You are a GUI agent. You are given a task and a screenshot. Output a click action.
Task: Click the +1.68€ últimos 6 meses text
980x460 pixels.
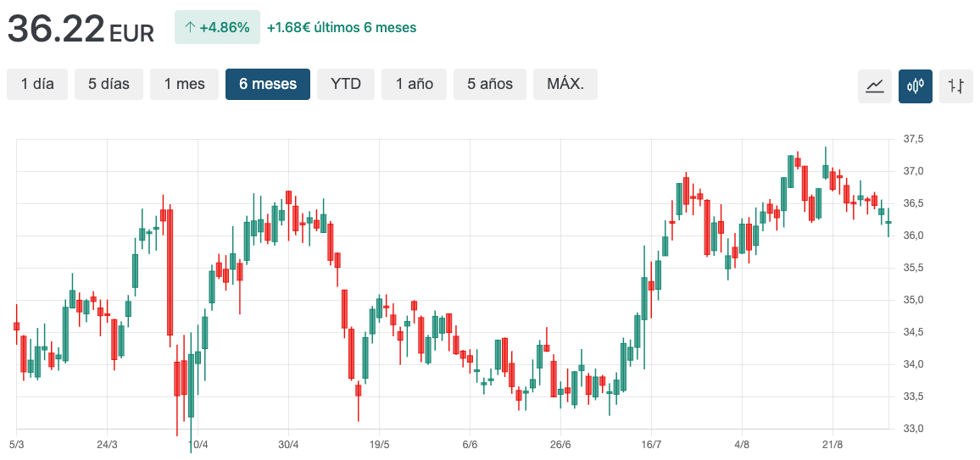pos(342,27)
